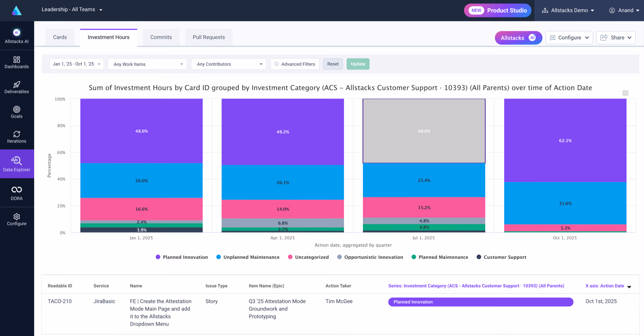Click the user profile icon next to Anand
This screenshot has width=644, height=336.
[x=612, y=10]
